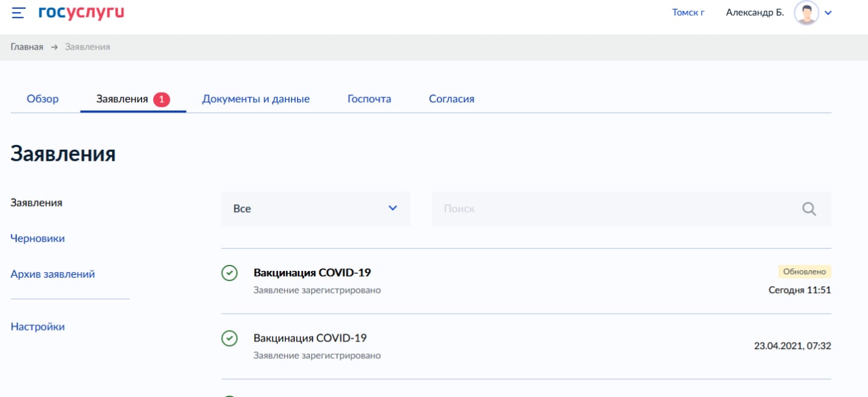Click the Главная breadcrumb link
The height and width of the screenshot is (397, 868).
27,47
